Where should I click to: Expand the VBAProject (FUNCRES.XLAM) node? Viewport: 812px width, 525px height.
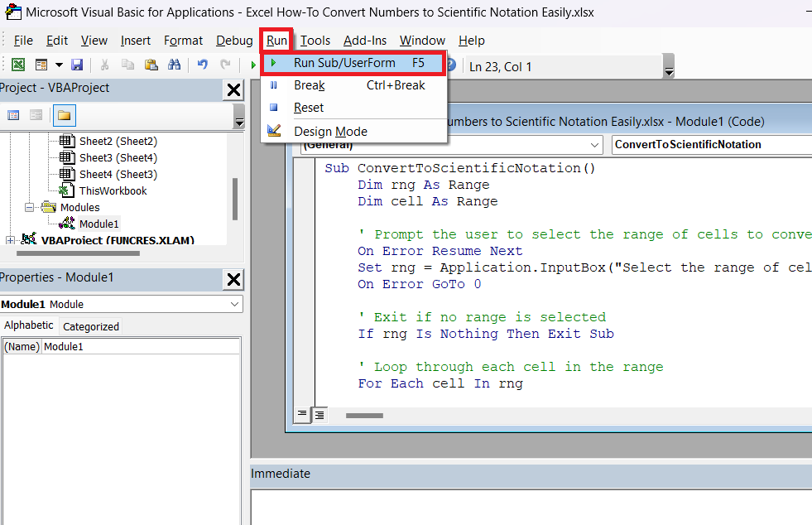point(10,240)
